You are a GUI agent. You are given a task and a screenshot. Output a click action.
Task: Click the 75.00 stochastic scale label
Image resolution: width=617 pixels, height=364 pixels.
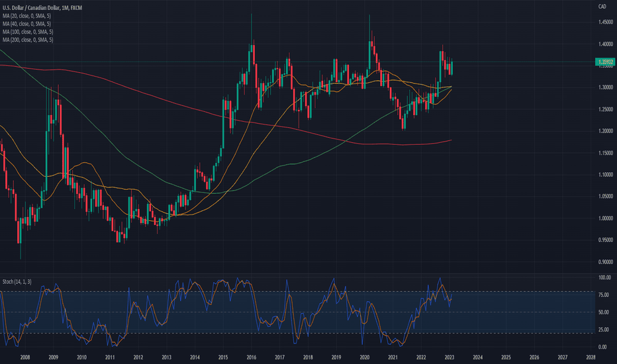click(x=603, y=295)
